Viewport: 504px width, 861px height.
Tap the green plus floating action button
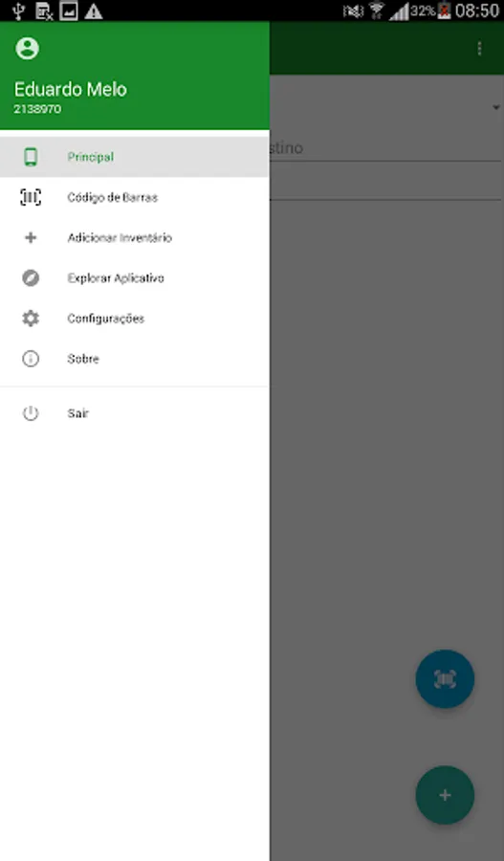445,795
